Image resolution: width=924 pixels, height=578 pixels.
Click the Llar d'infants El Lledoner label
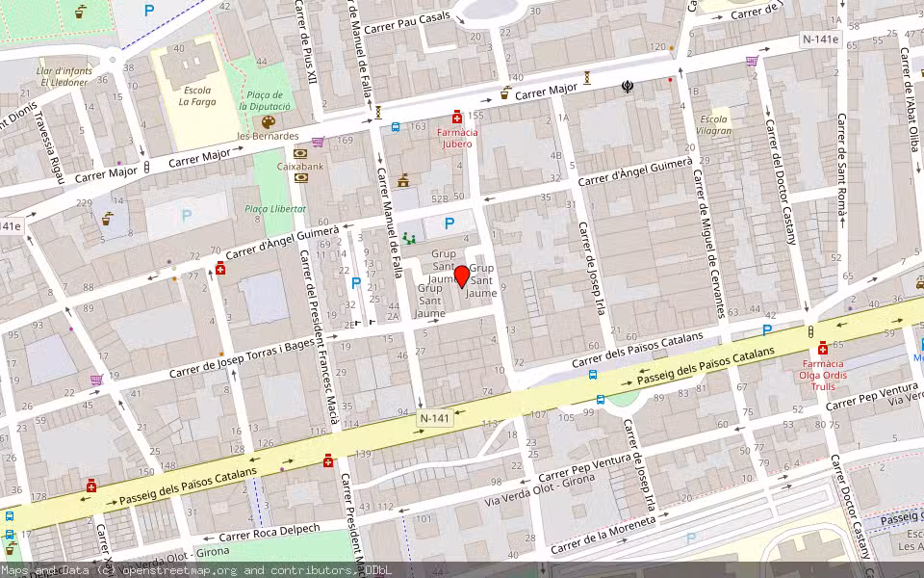coord(64,77)
